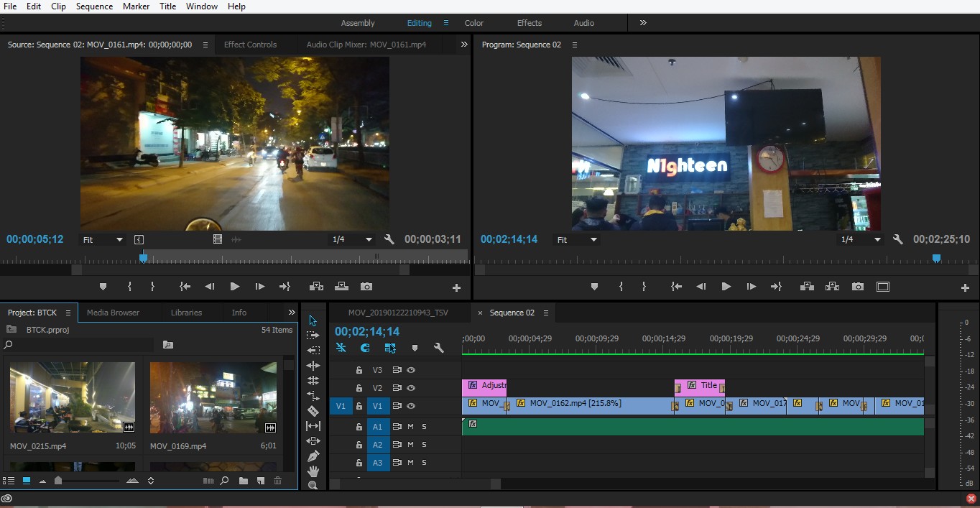Play the Program monitor sequence
The width and height of the screenshot is (980, 508).
[x=726, y=287]
